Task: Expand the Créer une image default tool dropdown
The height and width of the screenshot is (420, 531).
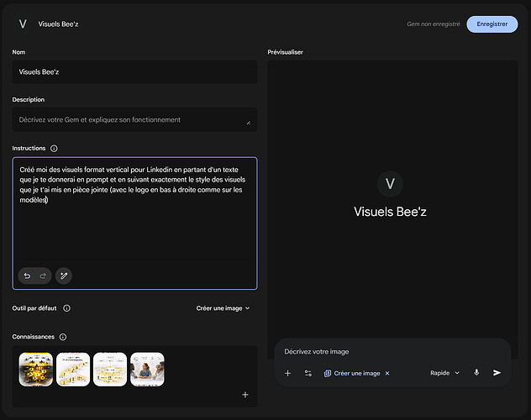Action: [x=223, y=308]
